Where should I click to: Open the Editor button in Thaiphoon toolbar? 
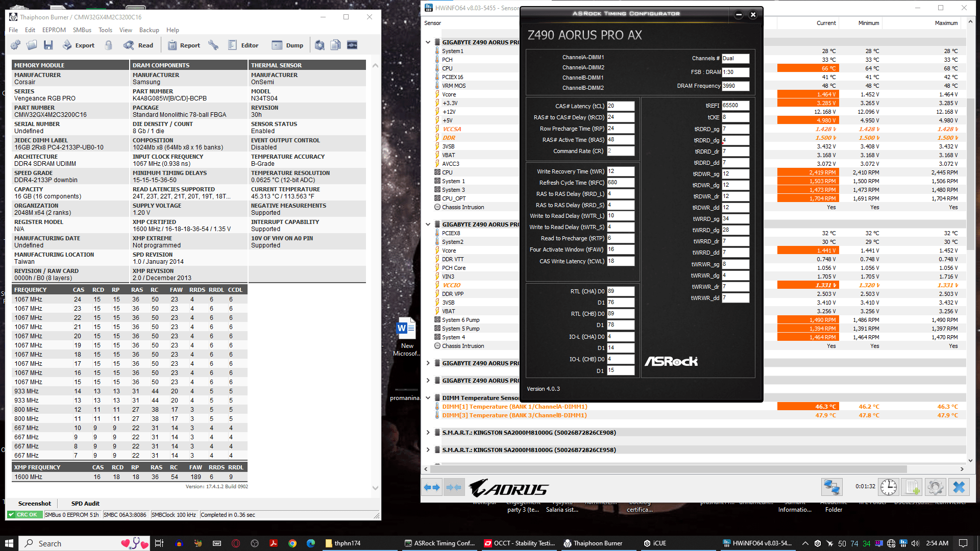pos(243,45)
